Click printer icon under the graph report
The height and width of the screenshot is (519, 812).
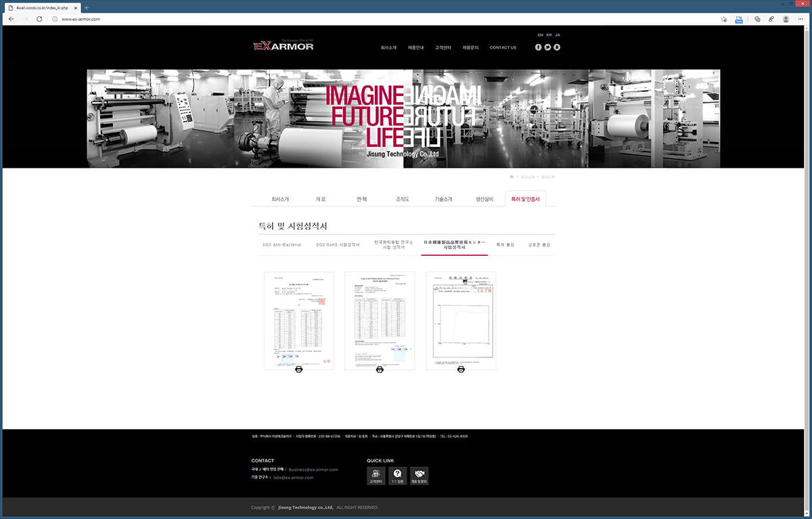(x=461, y=369)
